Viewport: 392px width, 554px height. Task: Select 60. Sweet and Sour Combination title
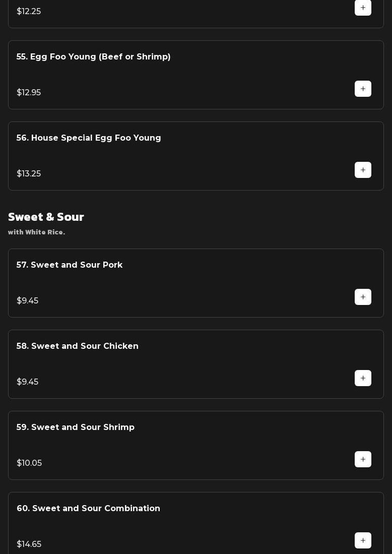89,509
